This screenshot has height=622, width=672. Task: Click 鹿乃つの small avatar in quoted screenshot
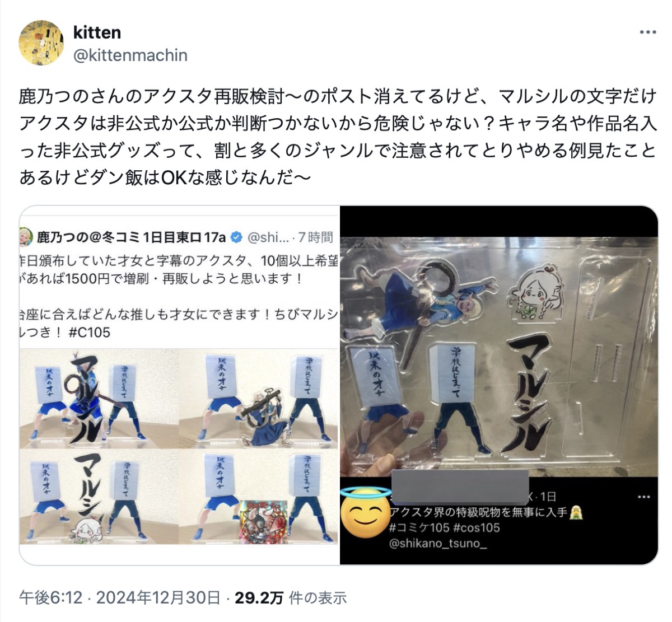point(27,237)
